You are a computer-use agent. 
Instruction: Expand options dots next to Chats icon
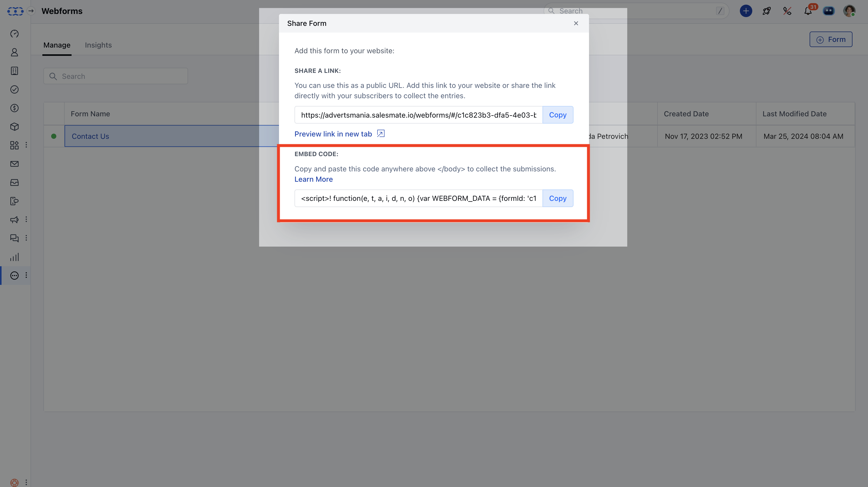[x=26, y=238]
